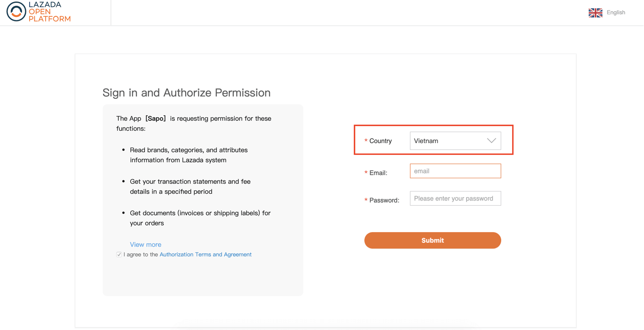Click the 'Read brands, categories, and attributes' permission item
644x330 pixels.
[x=188, y=155]
